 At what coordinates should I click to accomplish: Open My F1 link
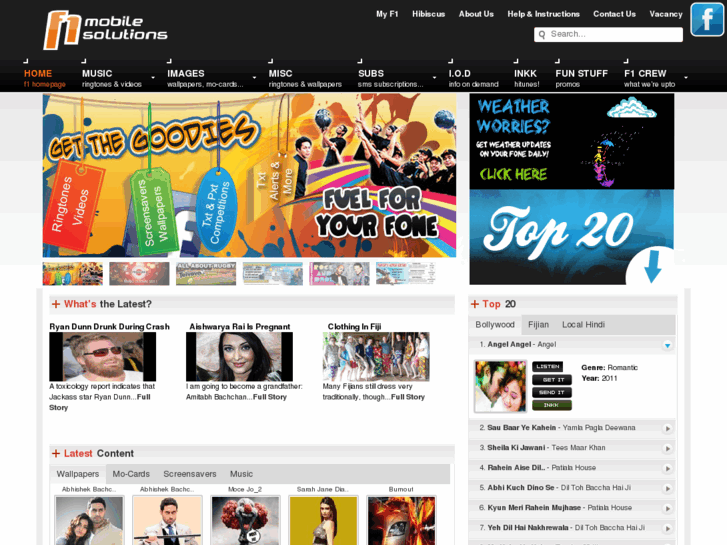tap(387, 14)
